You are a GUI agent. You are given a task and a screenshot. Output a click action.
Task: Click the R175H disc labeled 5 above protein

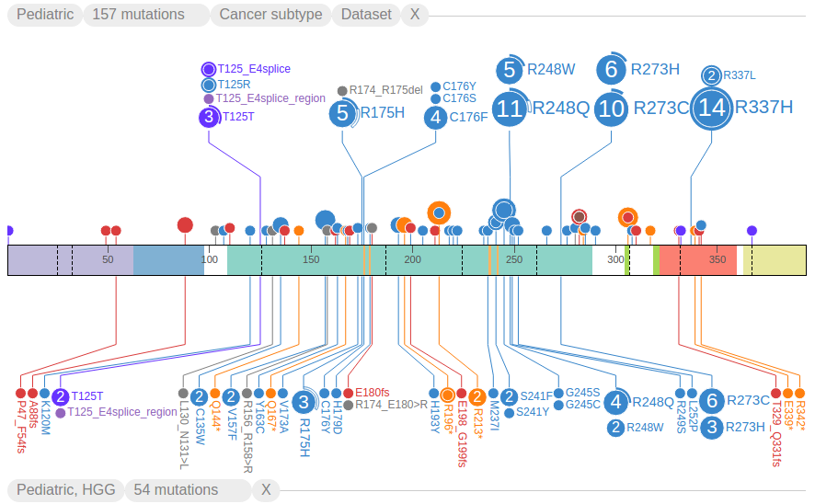point(342,113)
